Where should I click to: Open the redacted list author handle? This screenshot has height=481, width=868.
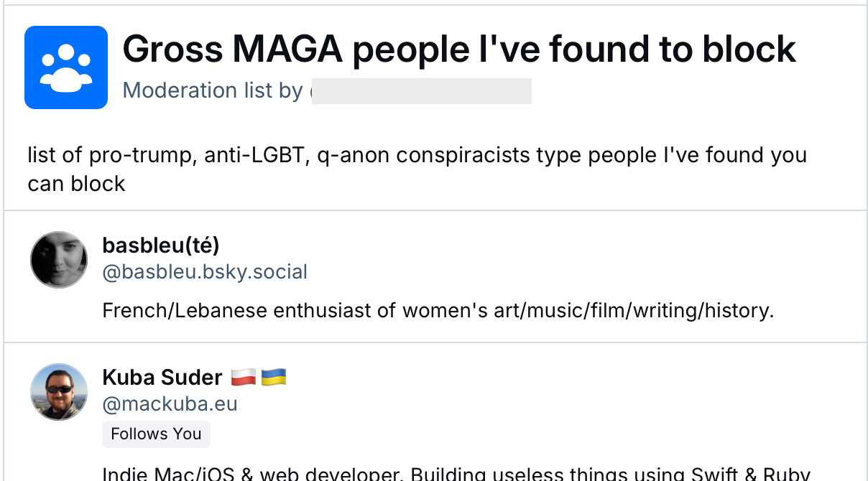point(422,91)
